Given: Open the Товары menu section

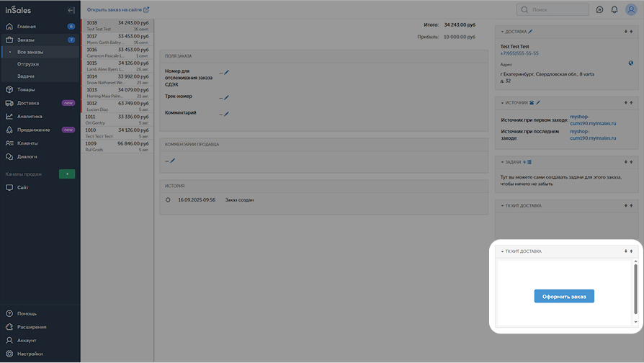Looking at the screenshot, I should point(26,89).
